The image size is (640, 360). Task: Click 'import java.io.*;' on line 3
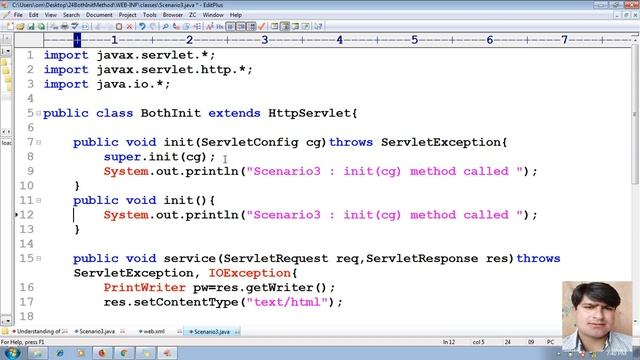point(107,84)
